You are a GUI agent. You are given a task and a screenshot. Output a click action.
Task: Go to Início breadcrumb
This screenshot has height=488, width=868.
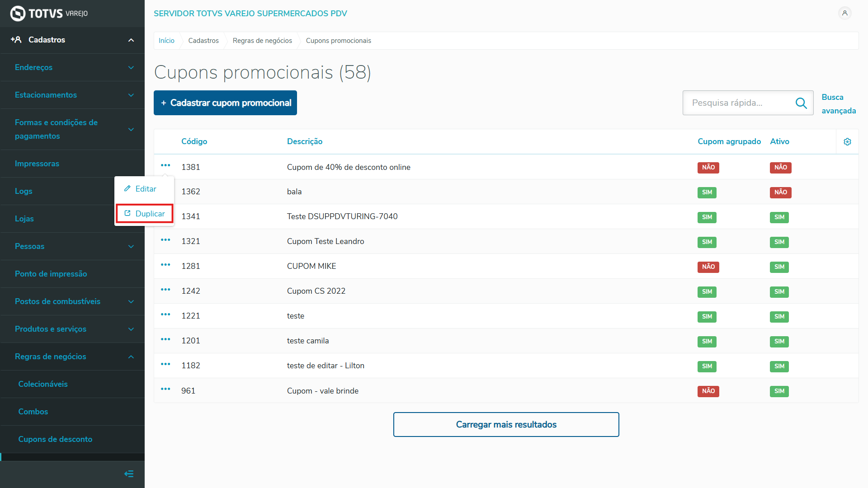coord(166,41)
